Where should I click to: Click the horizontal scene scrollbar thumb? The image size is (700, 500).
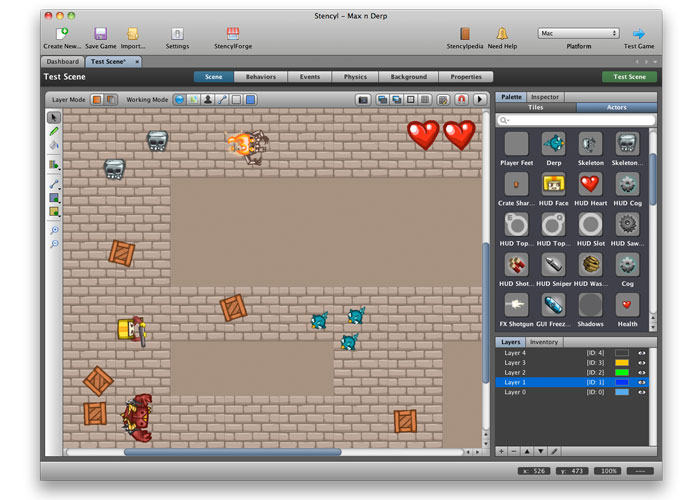tap(233, 452)
